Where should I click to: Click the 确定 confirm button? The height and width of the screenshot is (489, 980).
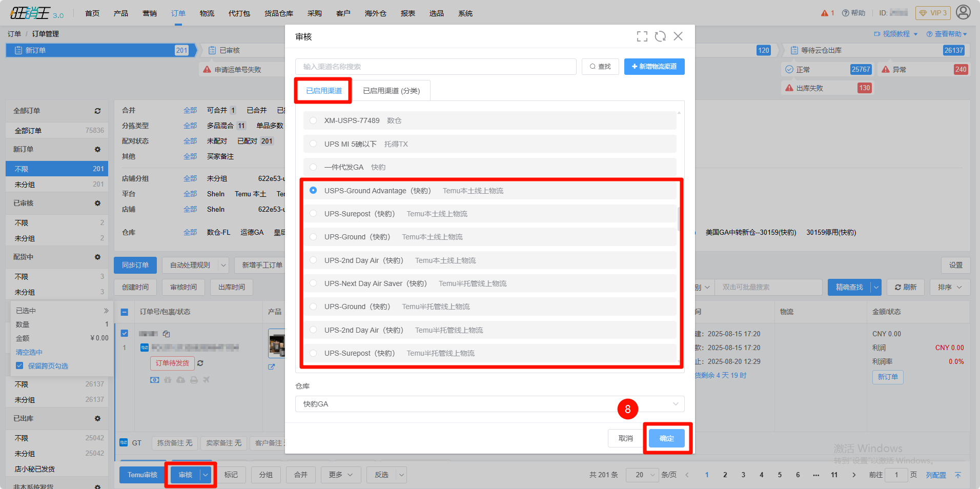click(667, 438)
